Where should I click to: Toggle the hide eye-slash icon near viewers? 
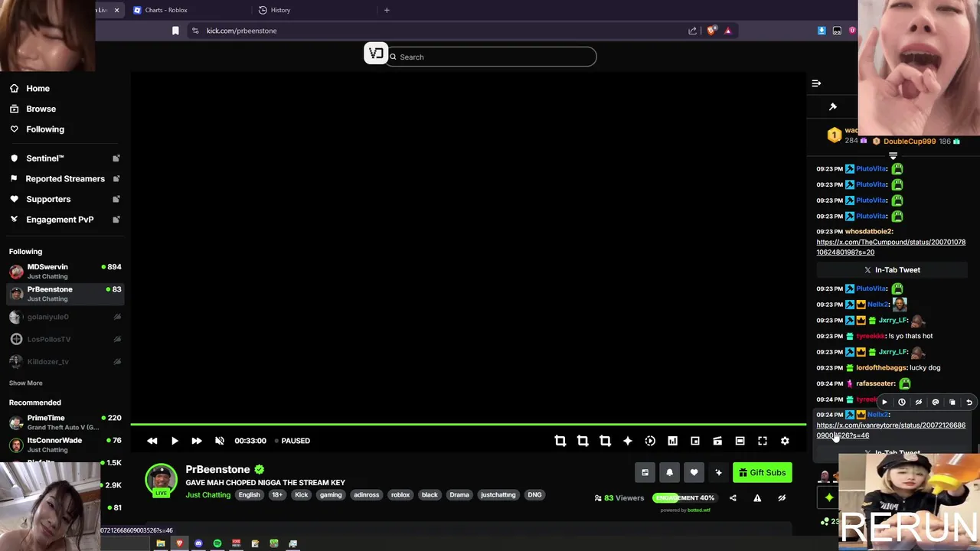coord(782,498)
